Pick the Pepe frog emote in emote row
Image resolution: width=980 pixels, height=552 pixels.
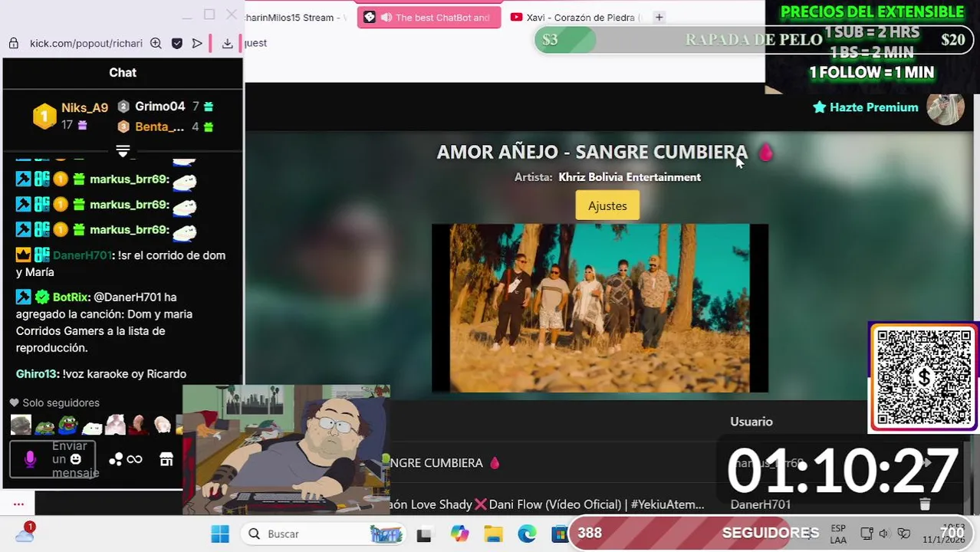[x=68, y=425]
